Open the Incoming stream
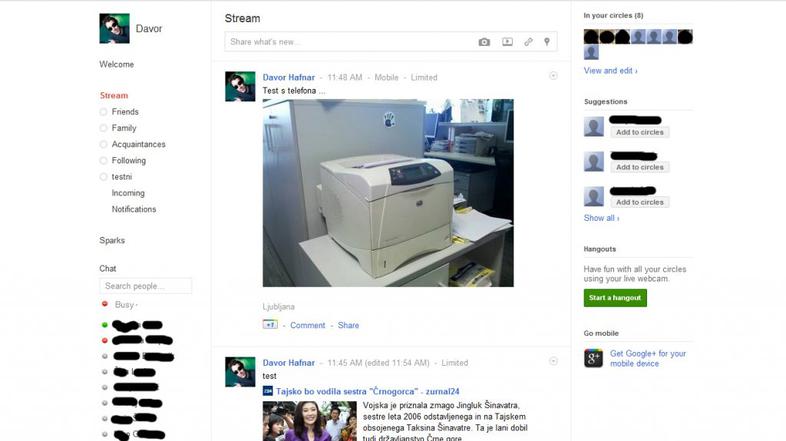This screenshot has height=441, width=786. (x=128, y=193)
